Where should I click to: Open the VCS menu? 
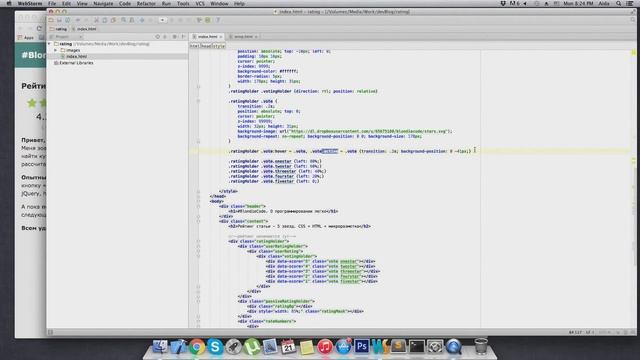(x=200, y=3)
